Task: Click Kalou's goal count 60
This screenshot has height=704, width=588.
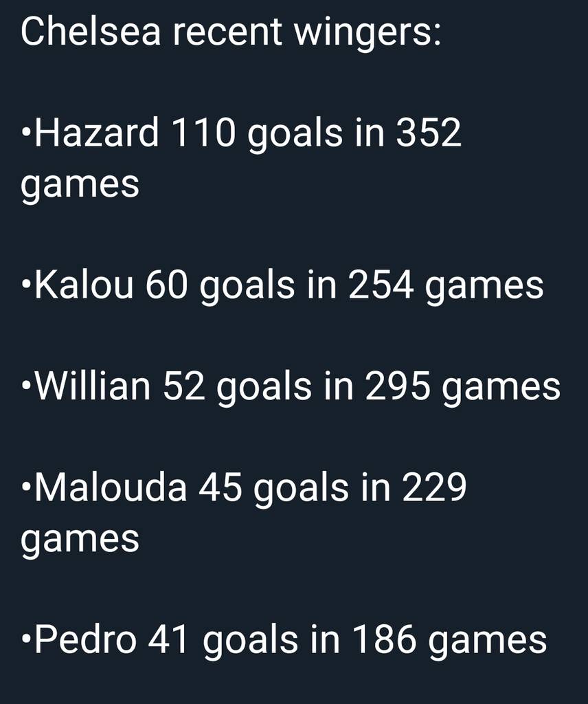Action: [166, 285]
